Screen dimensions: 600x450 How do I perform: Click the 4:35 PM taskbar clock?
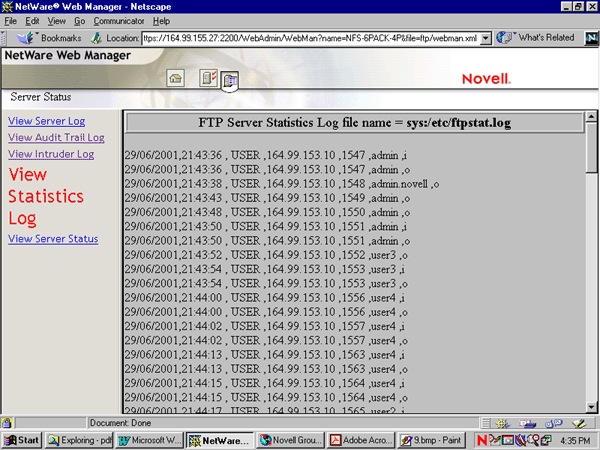575,440
